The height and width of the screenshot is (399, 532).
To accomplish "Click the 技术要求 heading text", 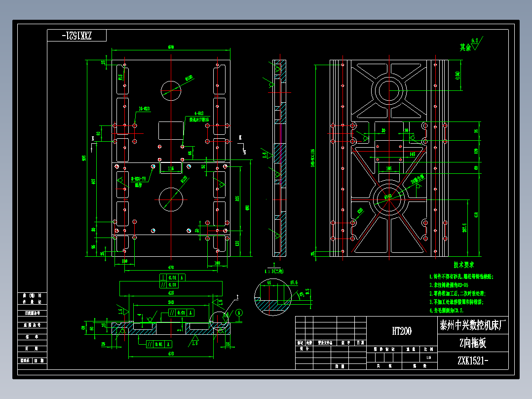I will [464, 265].
